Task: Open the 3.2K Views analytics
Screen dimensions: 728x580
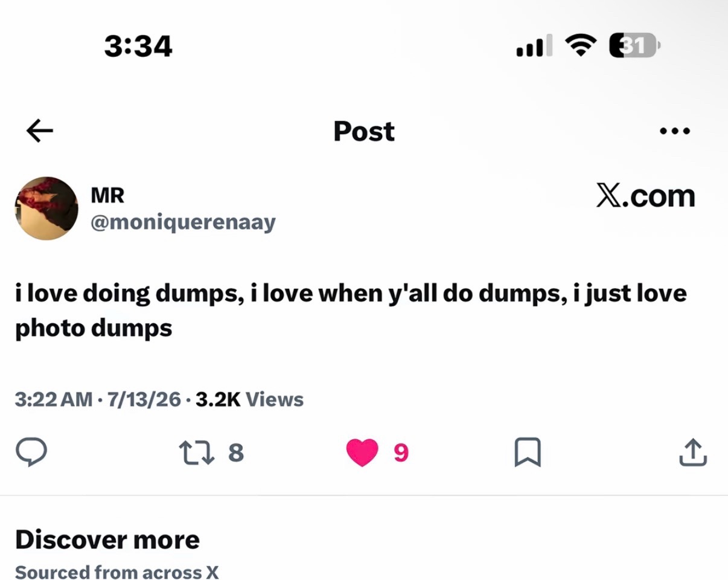Action: point(250,399)
